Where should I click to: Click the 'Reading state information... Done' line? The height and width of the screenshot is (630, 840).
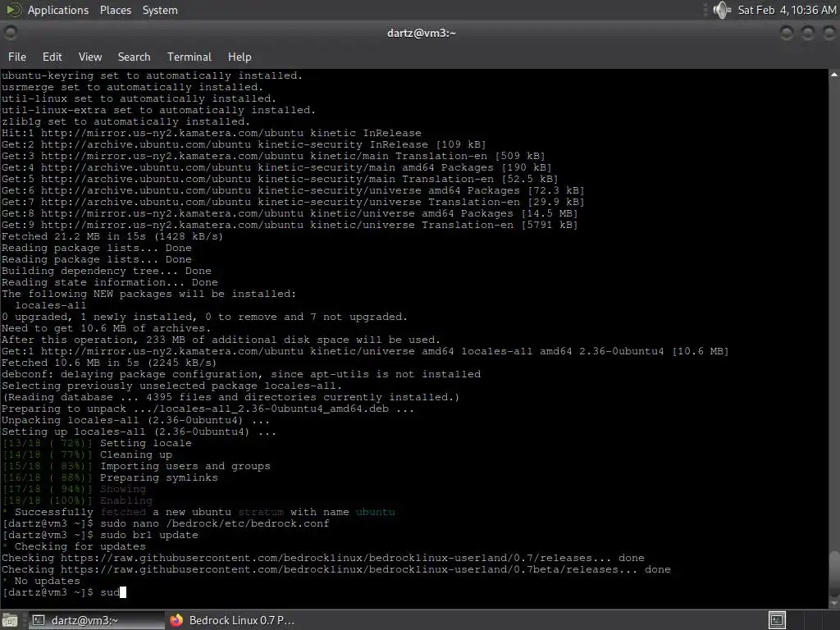coord(110,282)
